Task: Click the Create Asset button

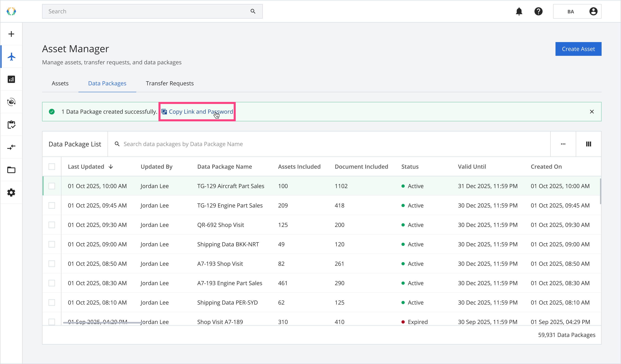Action: click(578, 49)
